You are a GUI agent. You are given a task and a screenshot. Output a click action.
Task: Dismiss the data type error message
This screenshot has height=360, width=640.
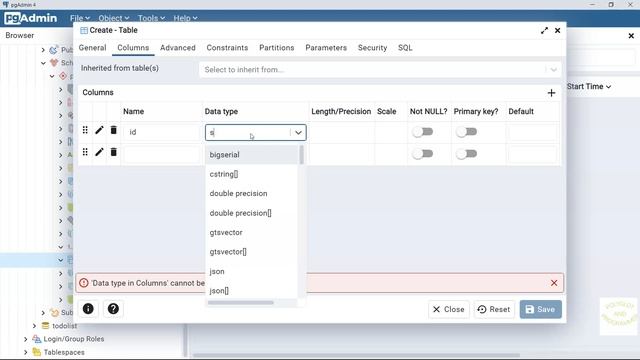click(554, 283)
